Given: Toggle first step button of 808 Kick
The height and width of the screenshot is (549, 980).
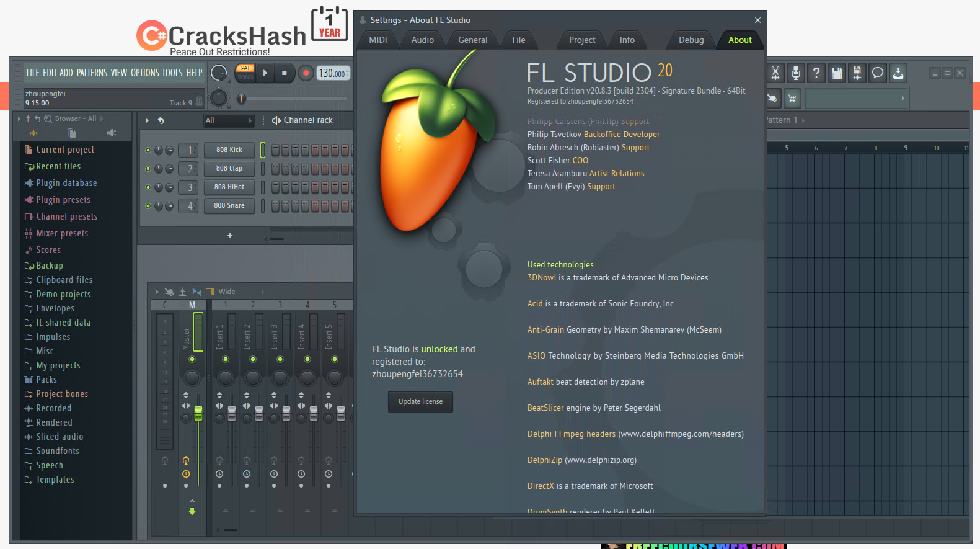Looking at the screenshot, I should 276,150.
